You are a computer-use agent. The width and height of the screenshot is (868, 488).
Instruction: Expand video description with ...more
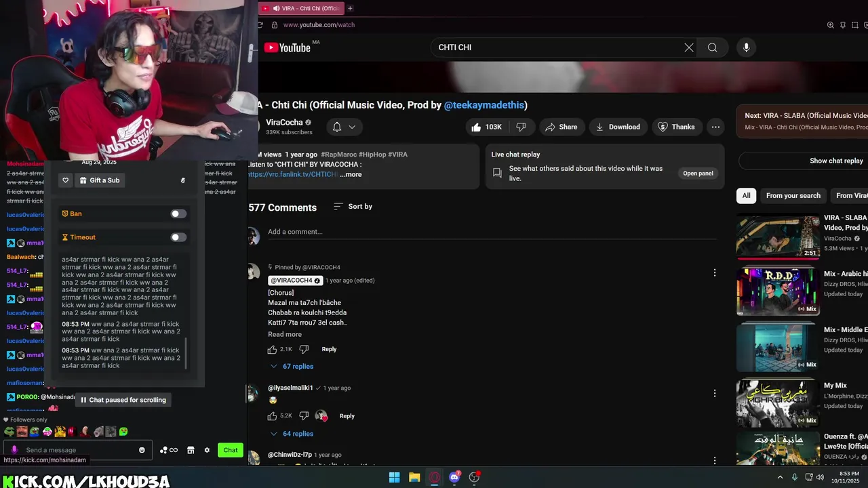(x=351, y=174)
